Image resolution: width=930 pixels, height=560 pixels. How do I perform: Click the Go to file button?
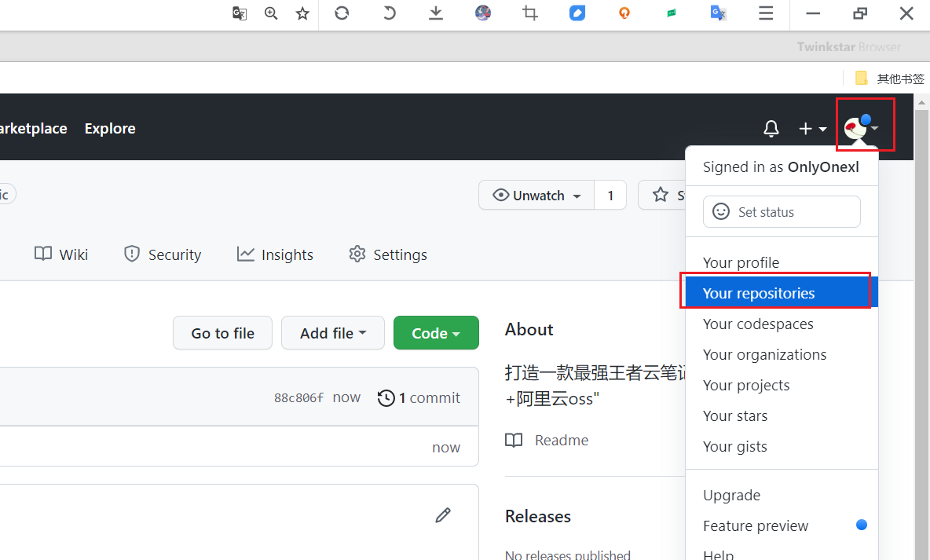coord(222,333)
